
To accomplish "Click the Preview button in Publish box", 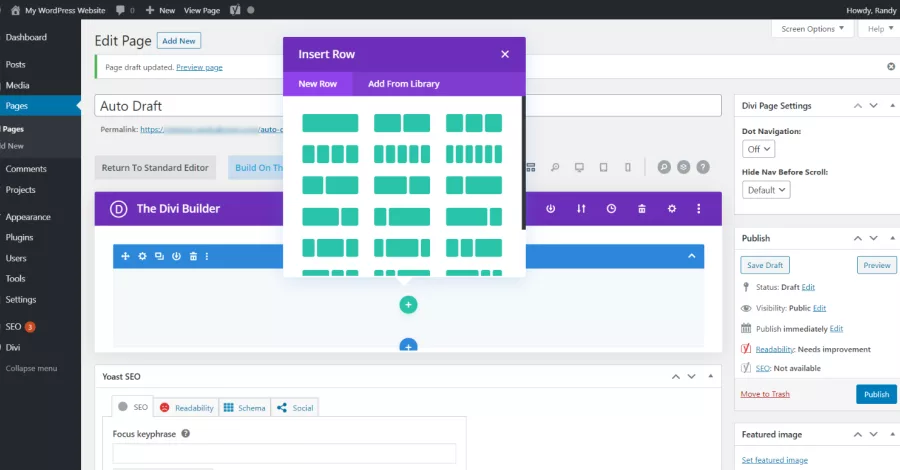I will pos(877,265).
